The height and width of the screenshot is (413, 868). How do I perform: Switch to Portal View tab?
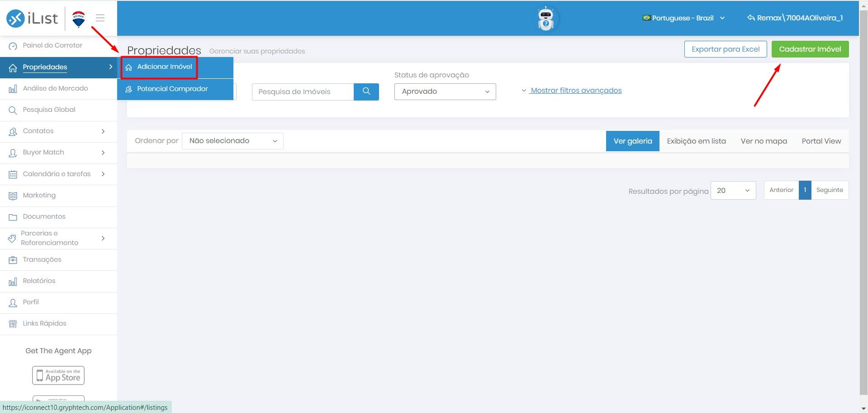(821, 141)
